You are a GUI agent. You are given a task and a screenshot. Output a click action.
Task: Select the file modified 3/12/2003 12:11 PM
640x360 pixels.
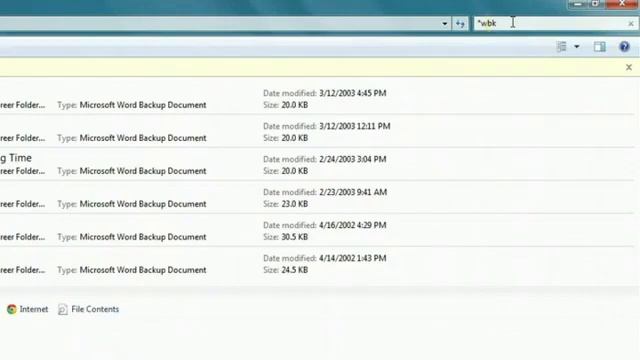pos(317,132)
